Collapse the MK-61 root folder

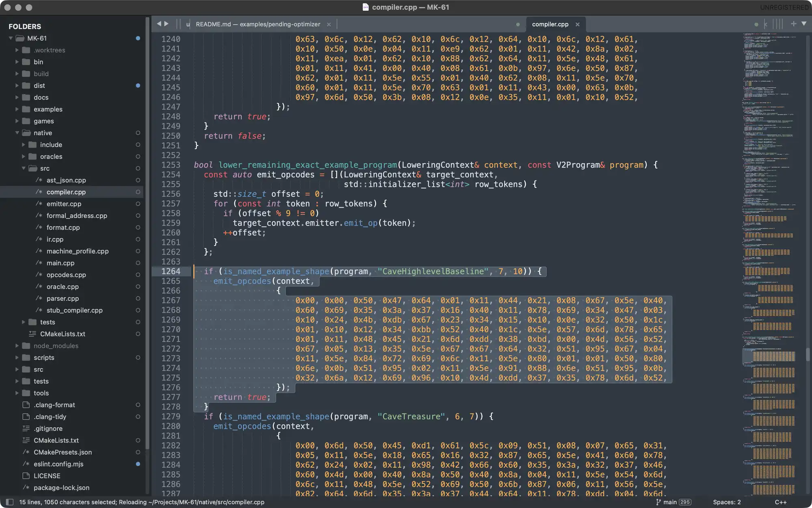click(x=11, y=38)
